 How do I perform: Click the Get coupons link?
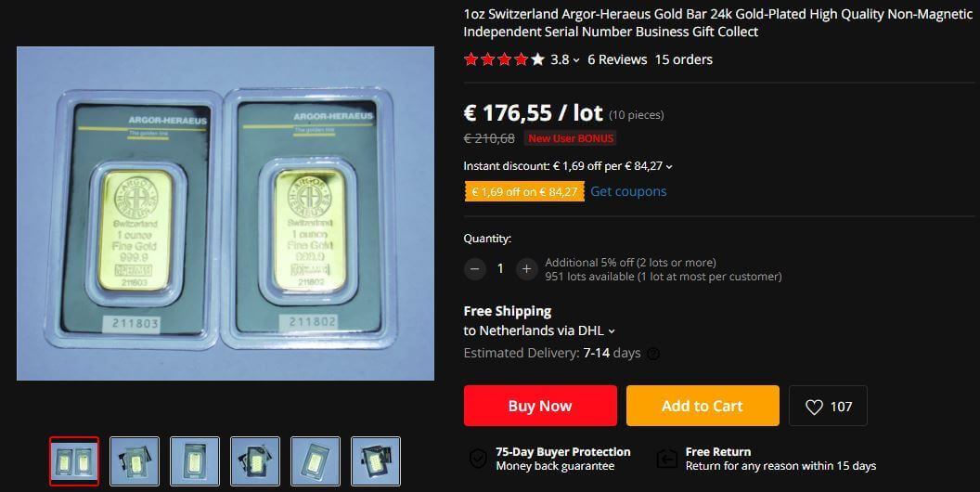pos(628,191)
